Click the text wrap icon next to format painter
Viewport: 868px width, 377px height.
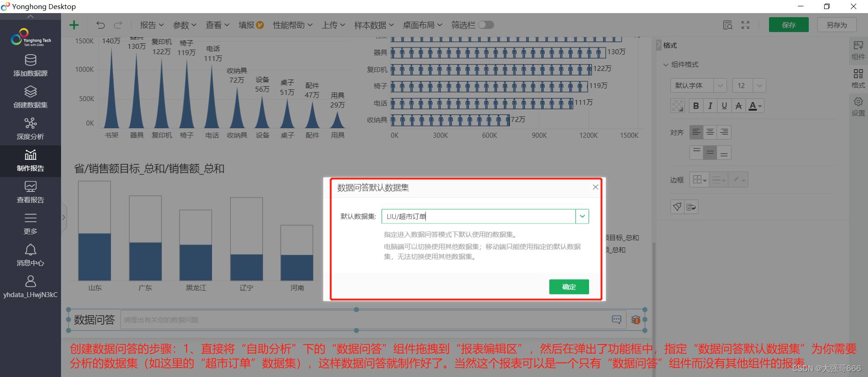691,207
